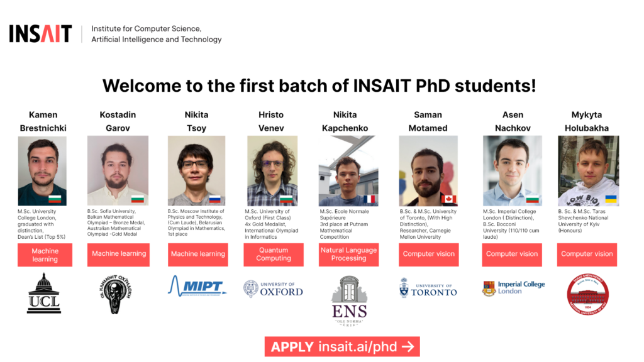Click the University of Toronto logo
Image resolution: width=644 pixels, height=362 pixels.
pyautogui.click(x=428, y=288)
